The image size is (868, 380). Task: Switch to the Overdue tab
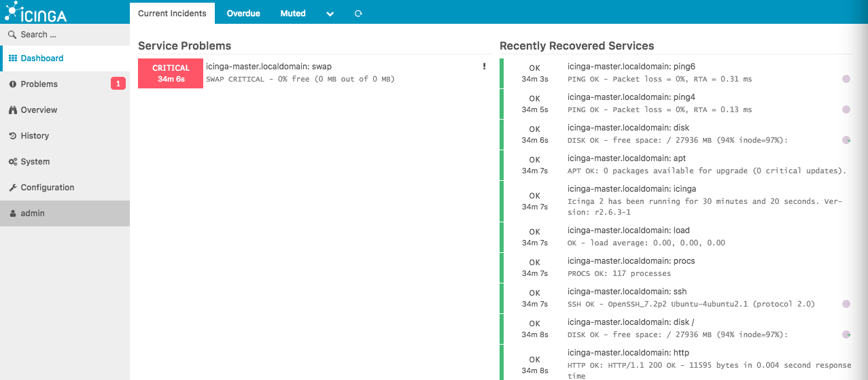(243, 14)
